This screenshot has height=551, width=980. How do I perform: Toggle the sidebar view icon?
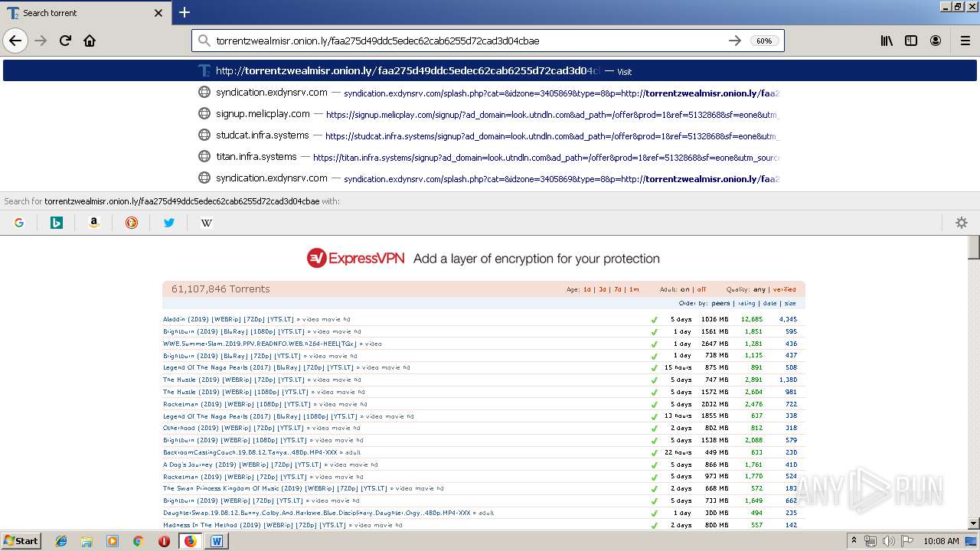tap(911, 41)
